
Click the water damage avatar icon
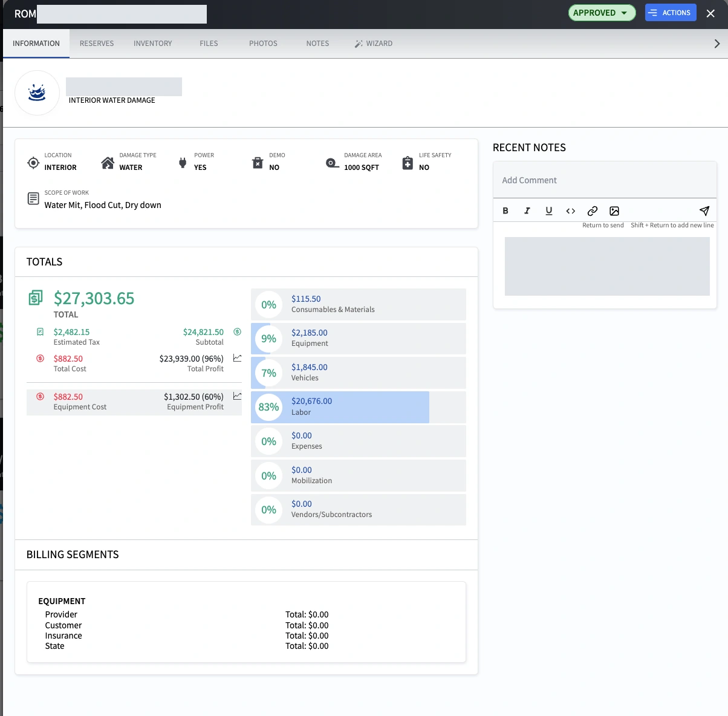click(37, 93)
